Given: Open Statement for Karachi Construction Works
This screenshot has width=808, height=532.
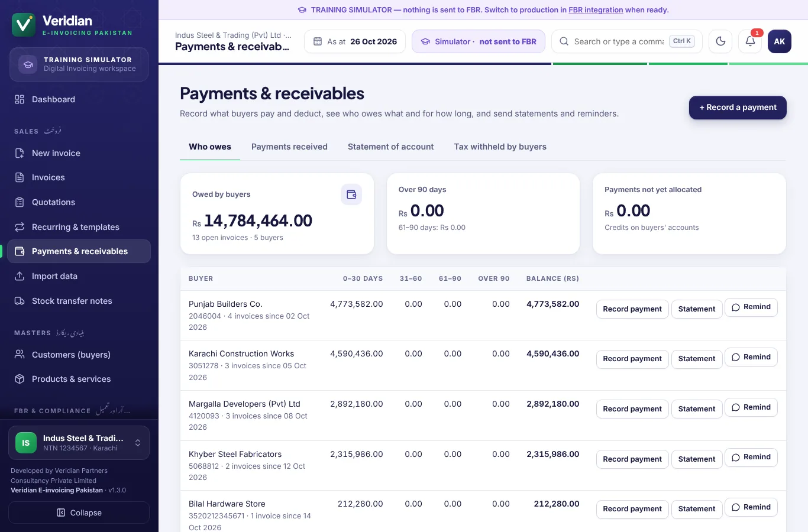Looking at the screenshot, I should pyautogui.click(x=697, y=359).
